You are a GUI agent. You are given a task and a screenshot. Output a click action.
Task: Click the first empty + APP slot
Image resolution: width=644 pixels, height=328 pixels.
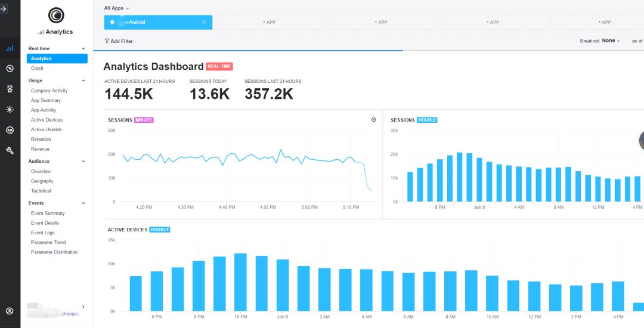pos(270,22)
